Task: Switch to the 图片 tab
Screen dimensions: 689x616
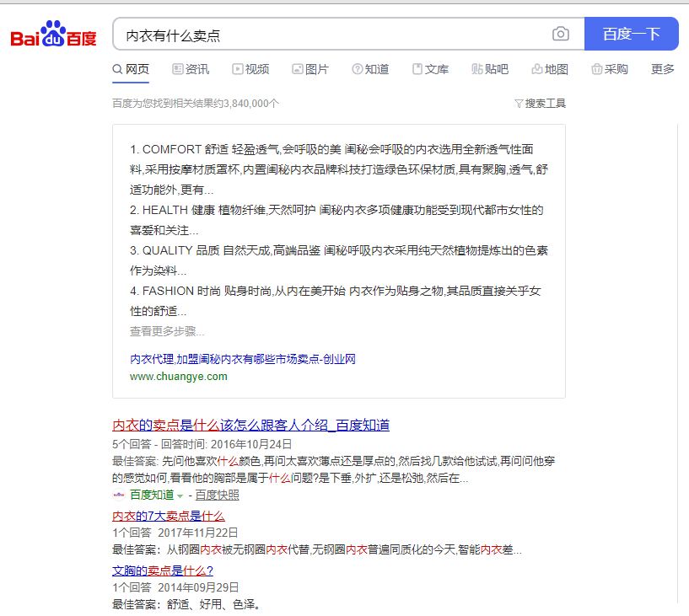Action: click(310, 69)
